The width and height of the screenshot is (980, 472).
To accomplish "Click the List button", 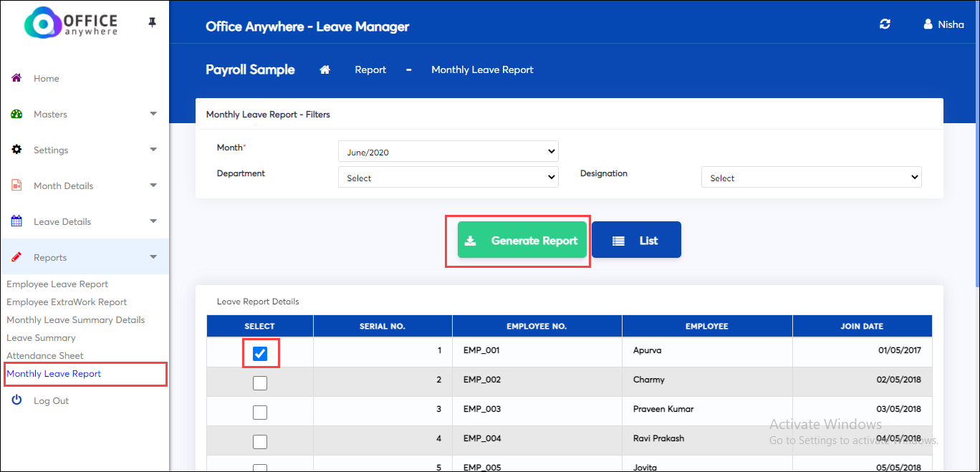I will click(x=636, y=240).
